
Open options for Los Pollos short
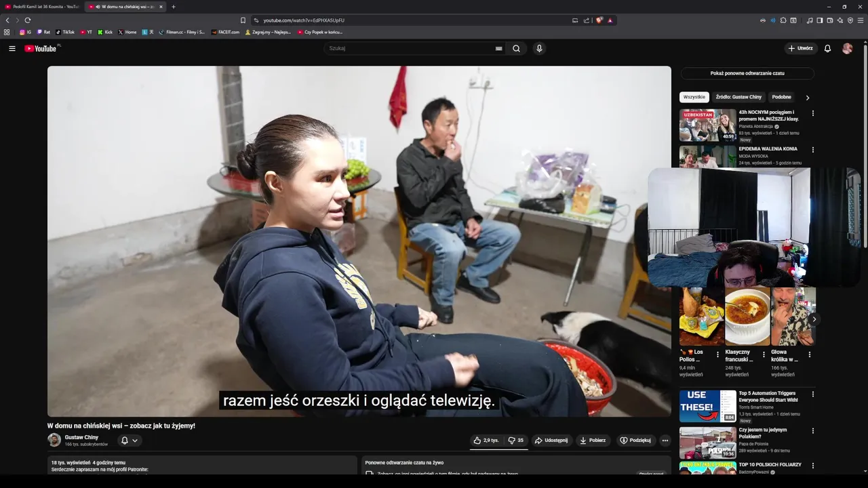pos(717,354)
